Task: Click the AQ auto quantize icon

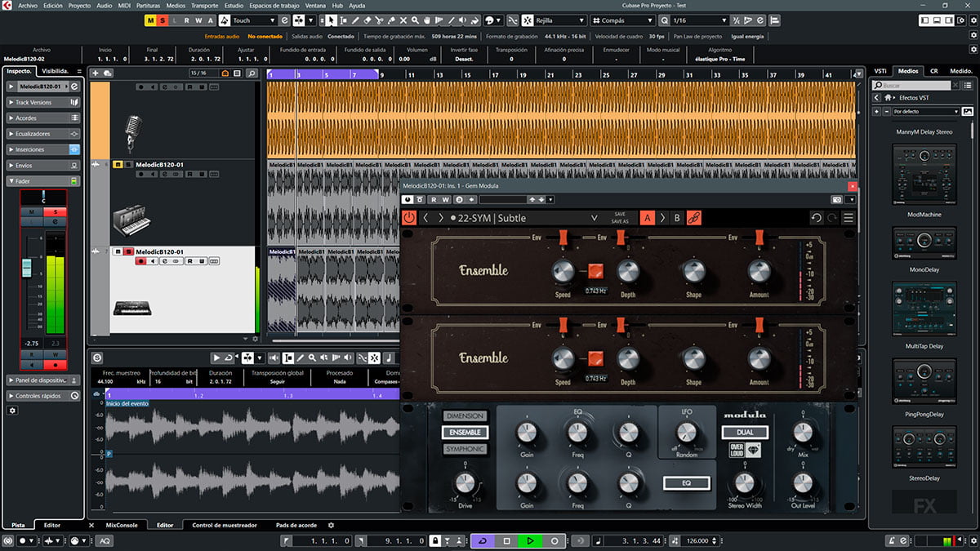Action: [x=105, y=540]
